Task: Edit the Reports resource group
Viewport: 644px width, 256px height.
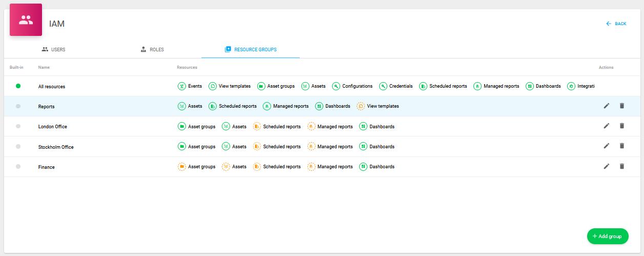Action: click(607, 106)
